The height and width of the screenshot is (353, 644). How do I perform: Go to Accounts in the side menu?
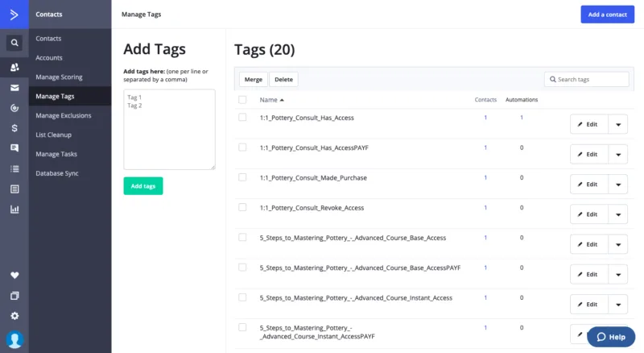pos(49,58)
